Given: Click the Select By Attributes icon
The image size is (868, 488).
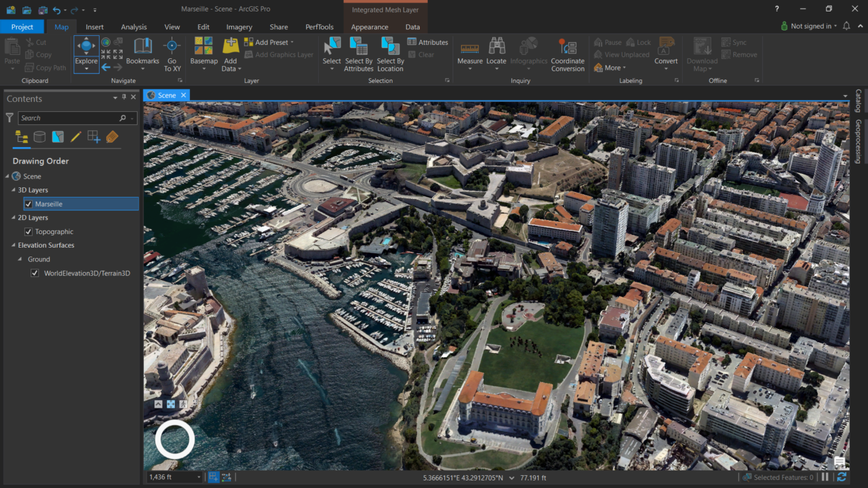Looking at the screenshot, I should pyautogui.click(x=359, y=51).
